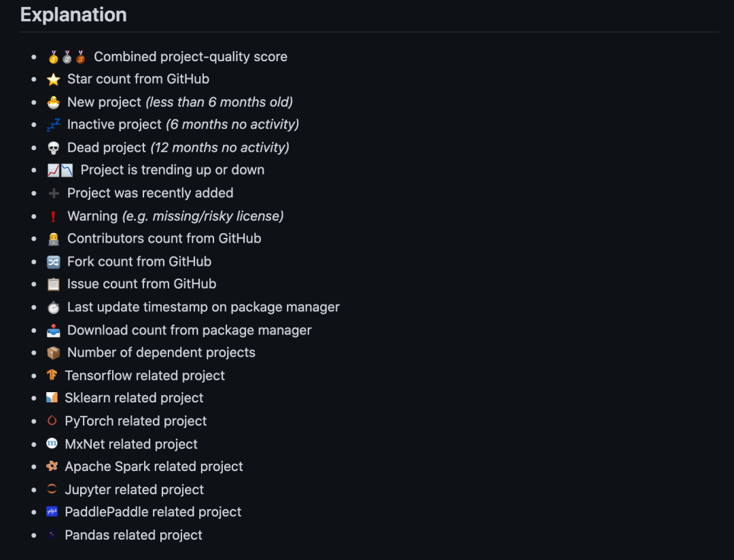Screen dimensions: 734x560
Task: Click the fork count shuffle icon
Action: tap(54, 262)
